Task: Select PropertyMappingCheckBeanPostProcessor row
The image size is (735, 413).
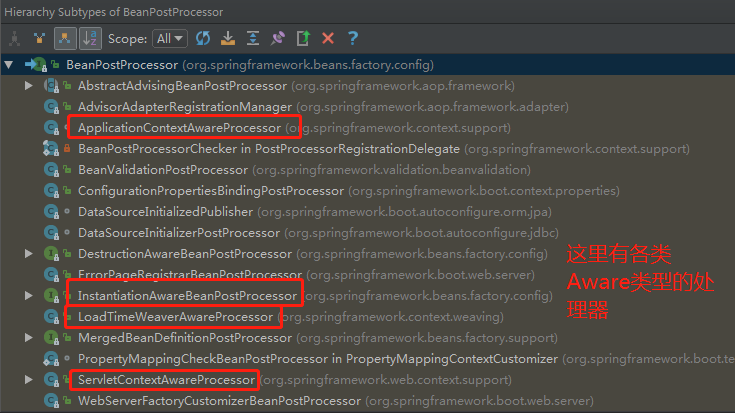Action: pyautogui.click(x=368, y=359)
